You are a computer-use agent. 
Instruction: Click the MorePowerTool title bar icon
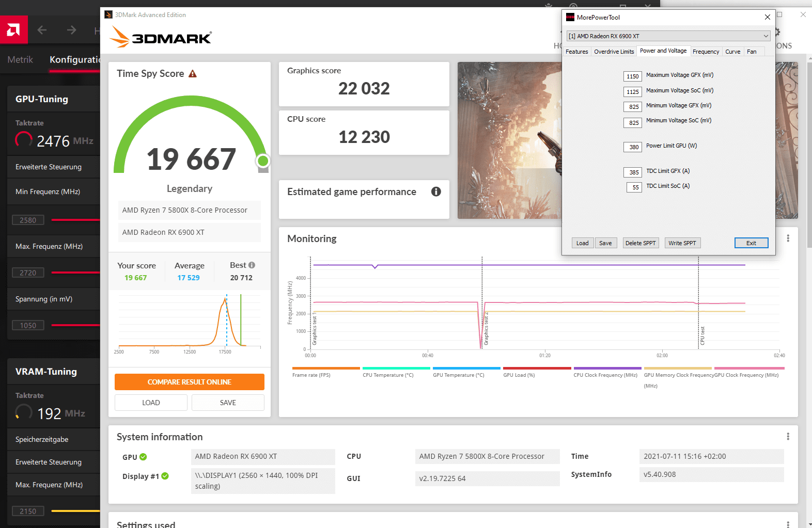click(570, 17)
